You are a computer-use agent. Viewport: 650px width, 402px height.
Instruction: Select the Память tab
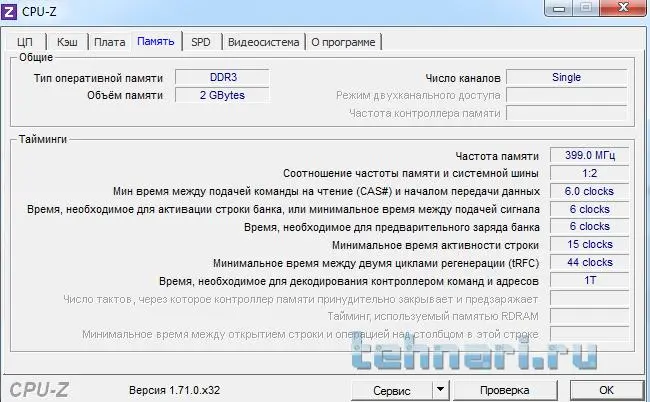tap(156, 41)
